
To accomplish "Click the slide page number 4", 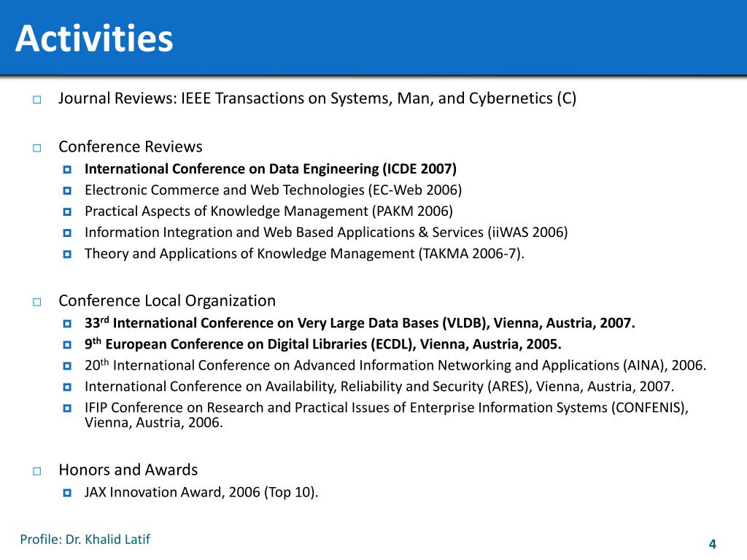I will click(x=713, y=544).
